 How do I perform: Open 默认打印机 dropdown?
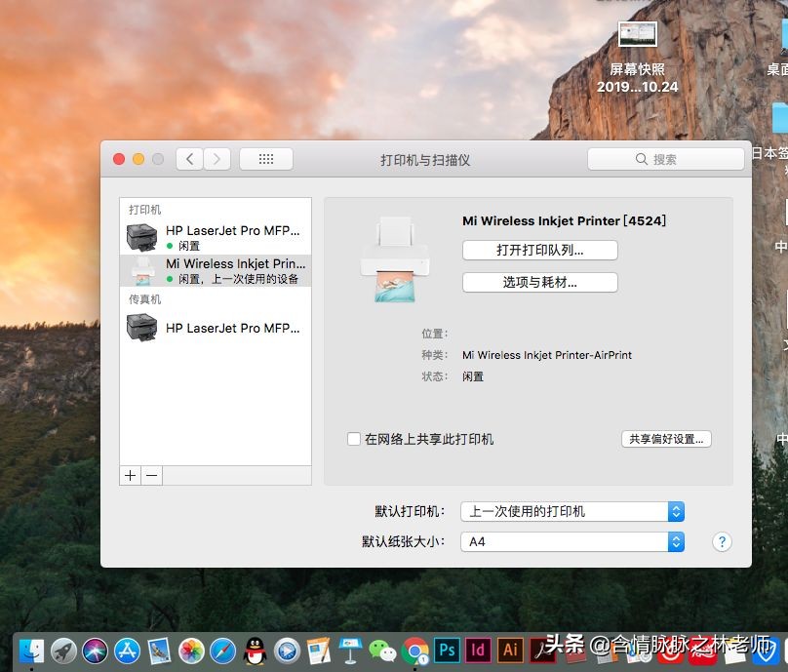(572, 512)
